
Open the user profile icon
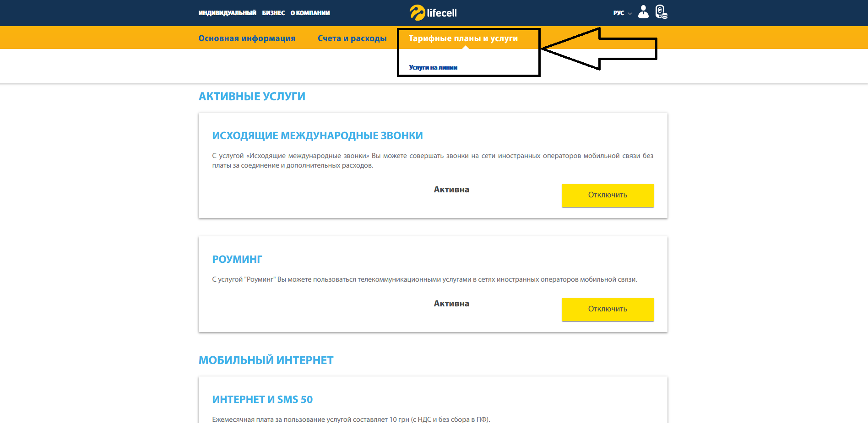point(643,12)
